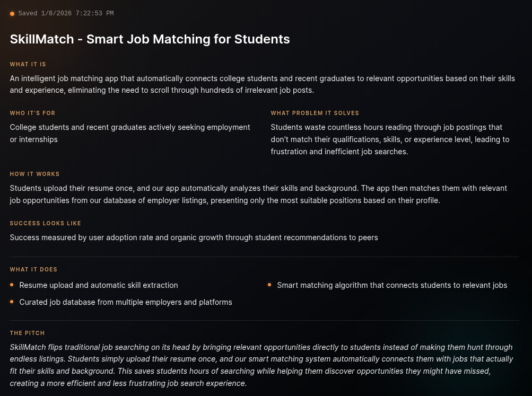
Task: Click the college students audience paragraph
Action: [130, 133]
